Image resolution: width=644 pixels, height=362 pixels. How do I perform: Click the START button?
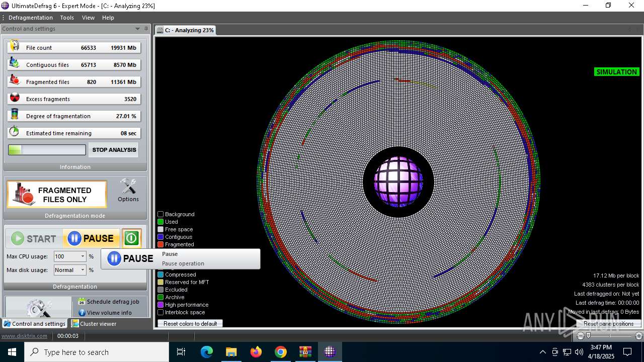pyautogui.click(x=34, y=238)
